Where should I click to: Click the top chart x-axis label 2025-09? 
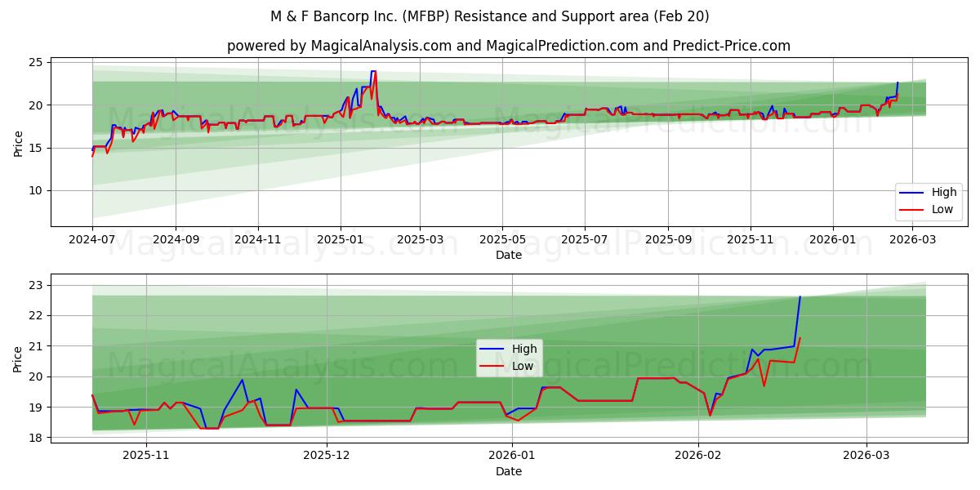[x=668, y=241]
